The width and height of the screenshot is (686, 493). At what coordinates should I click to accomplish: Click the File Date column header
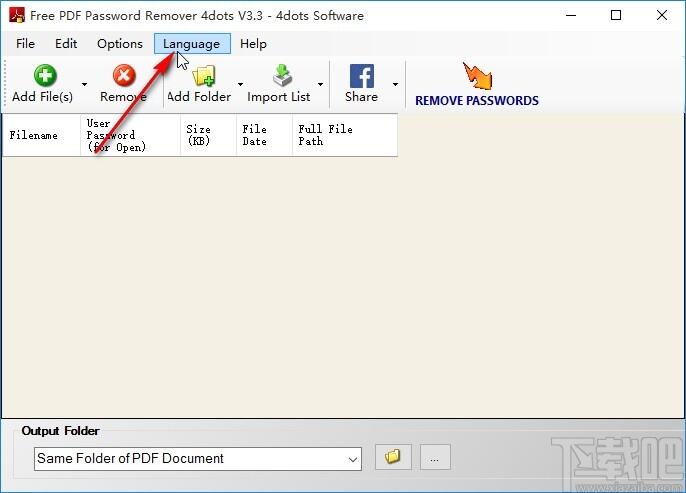264,135
